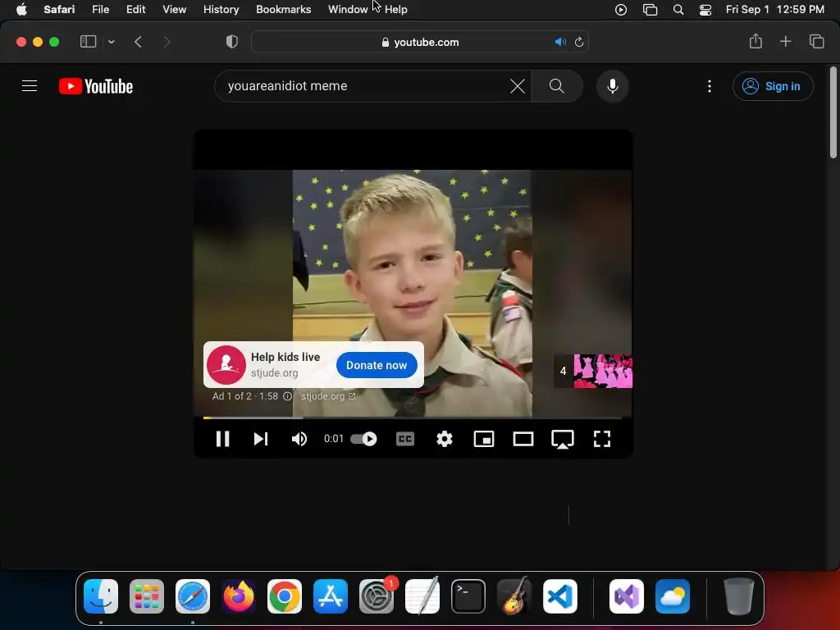Open Control Center
Screen dimensions: 840x630
pos(705,10)
